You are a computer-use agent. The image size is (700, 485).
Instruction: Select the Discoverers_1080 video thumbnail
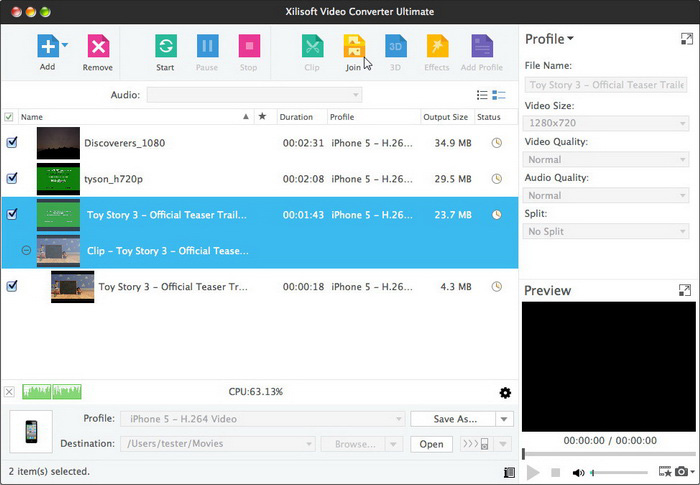[x=58, y=143]
